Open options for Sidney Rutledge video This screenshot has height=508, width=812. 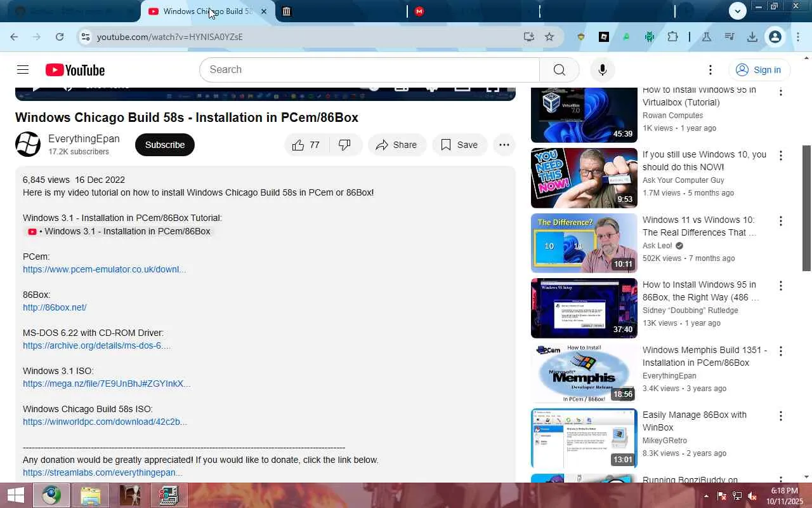click(x=781, y=286)
